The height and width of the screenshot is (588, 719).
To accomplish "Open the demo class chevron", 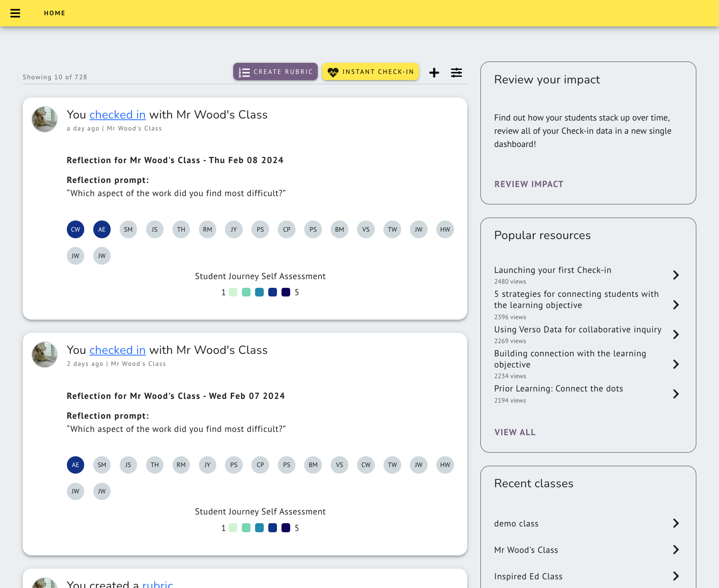I will click(676, 523).
